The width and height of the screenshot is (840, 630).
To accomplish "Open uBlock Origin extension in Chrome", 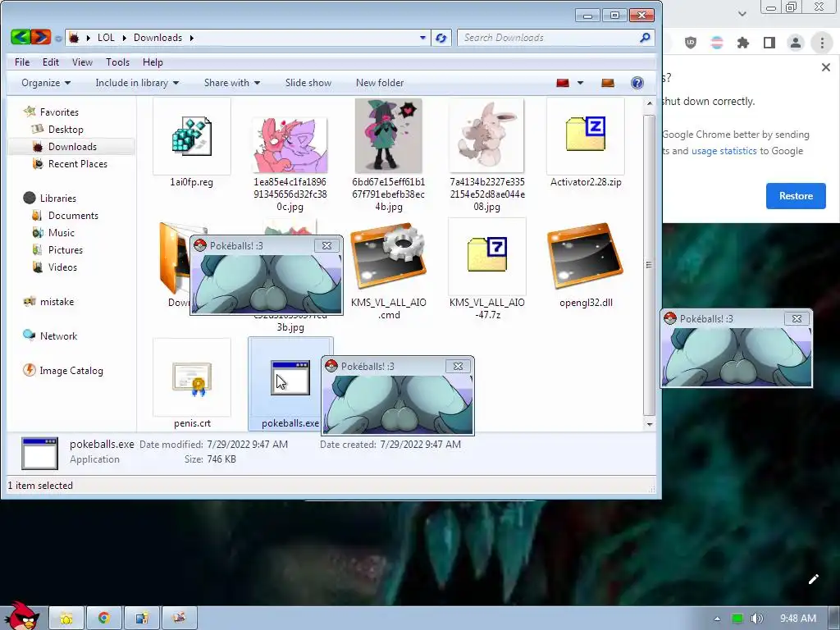I will [691, 43].
